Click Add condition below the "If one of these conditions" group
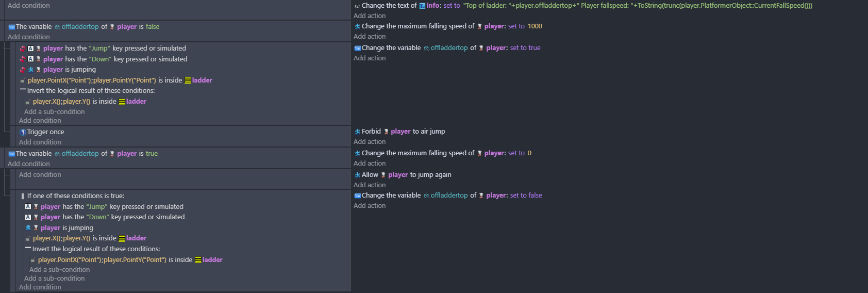The width and height of the screenshot is (868, 293). tap(40, 287)
